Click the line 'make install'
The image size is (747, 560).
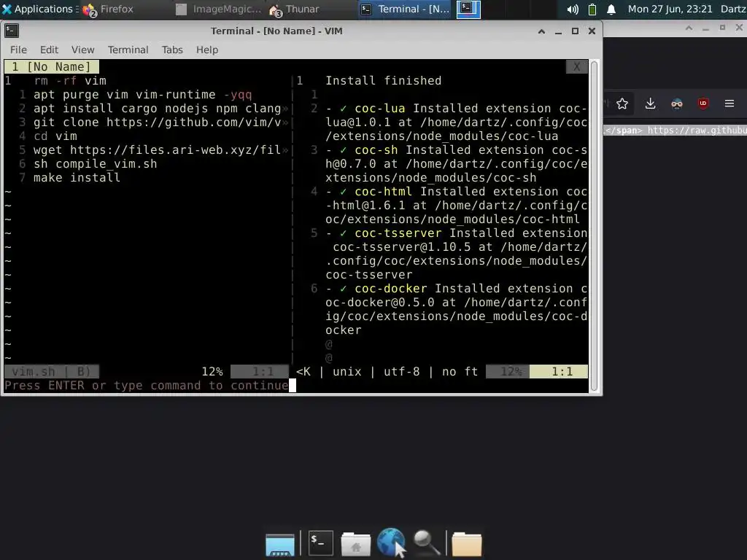click(77, 178)
